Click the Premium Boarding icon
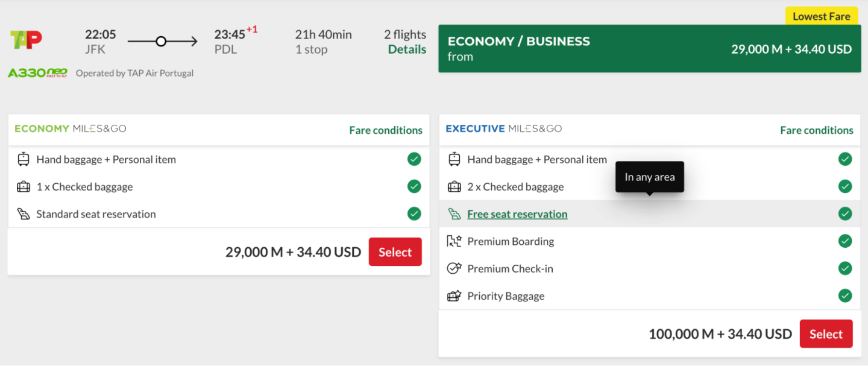Viewport: 868px width, 366px height. click(x=454, y=241)
